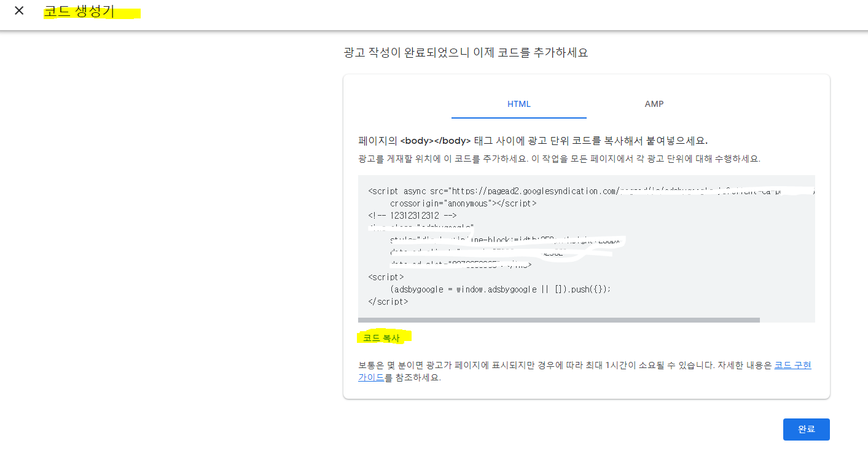Click the closing </script> line
Screen dimensions: 868x459
tap(388, 302)
